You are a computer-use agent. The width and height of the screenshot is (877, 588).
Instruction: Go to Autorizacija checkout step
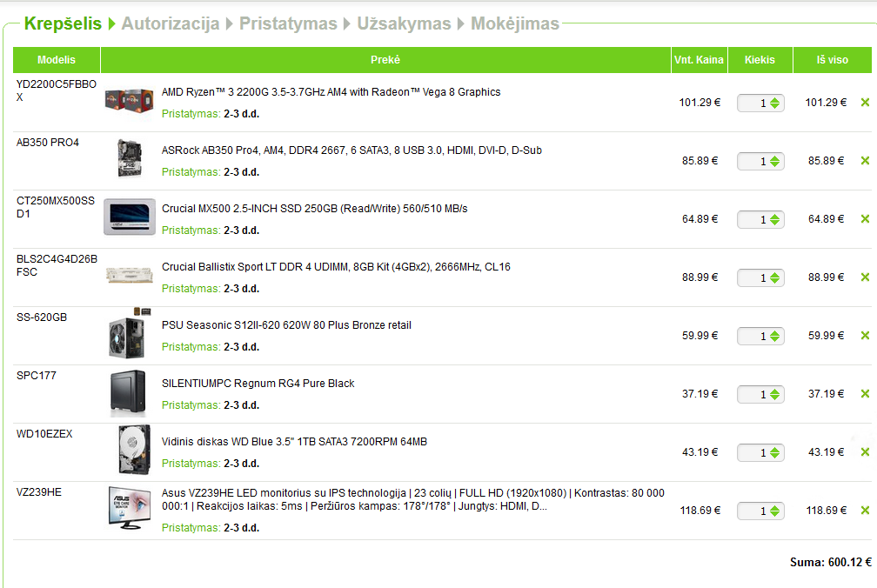coord(171,23)
